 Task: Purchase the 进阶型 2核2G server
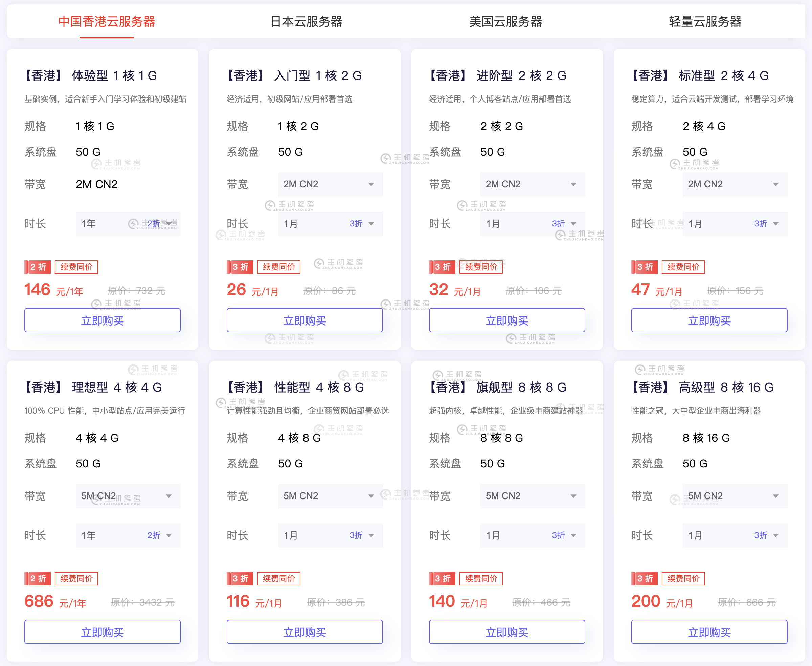click(x=507, y=320)
